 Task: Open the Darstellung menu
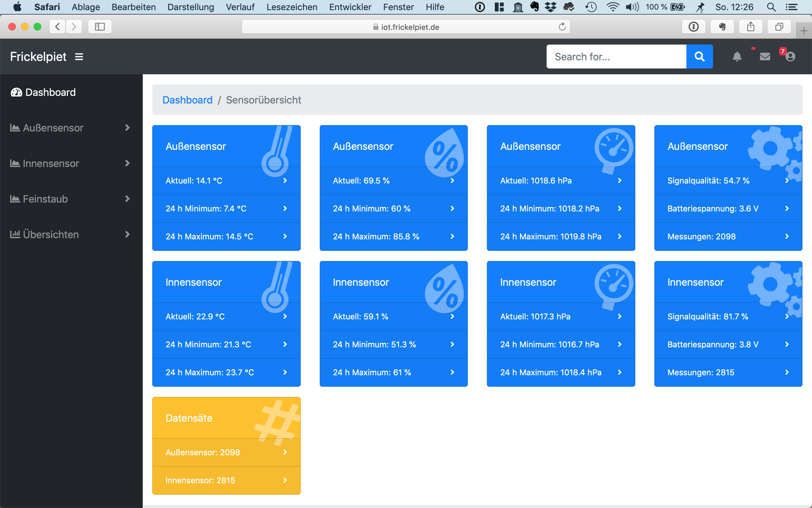191,7
